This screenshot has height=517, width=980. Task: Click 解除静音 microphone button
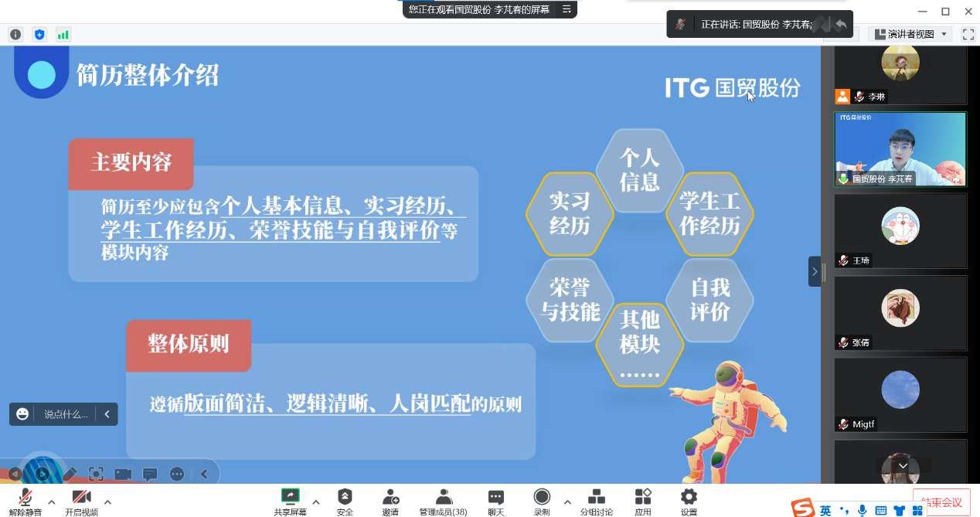pos(25,502)
